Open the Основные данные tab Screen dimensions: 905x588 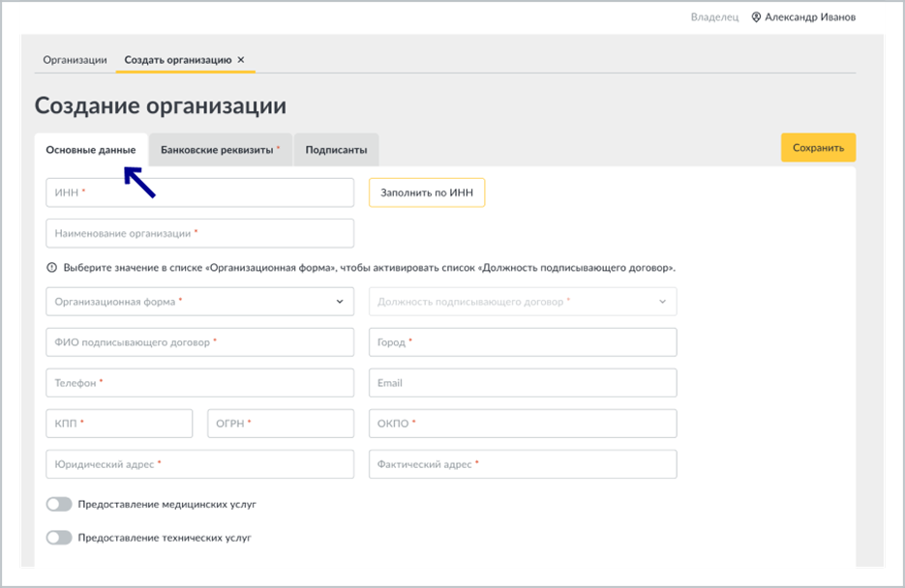coord(91,150)
